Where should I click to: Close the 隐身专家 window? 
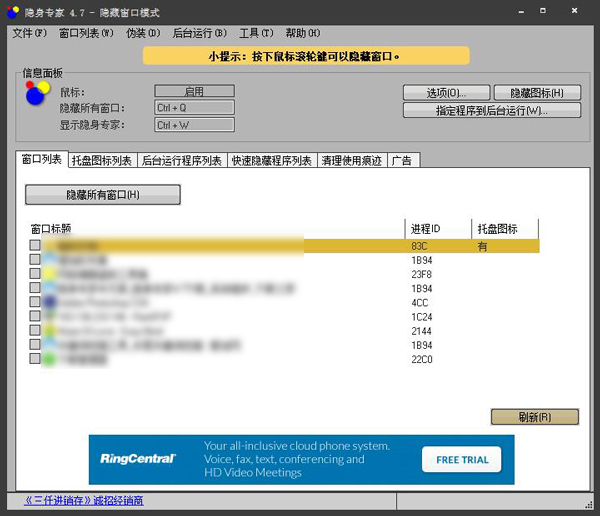tap(574, 11)
